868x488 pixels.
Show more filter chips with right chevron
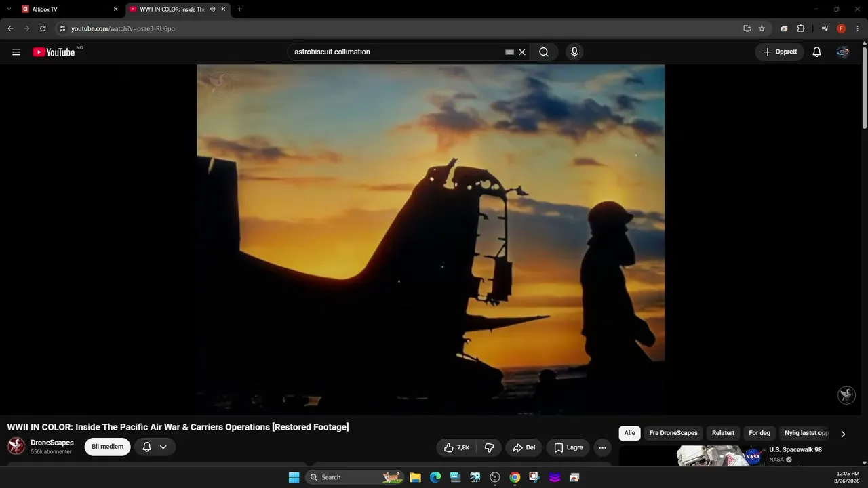[x=843, y=434]
